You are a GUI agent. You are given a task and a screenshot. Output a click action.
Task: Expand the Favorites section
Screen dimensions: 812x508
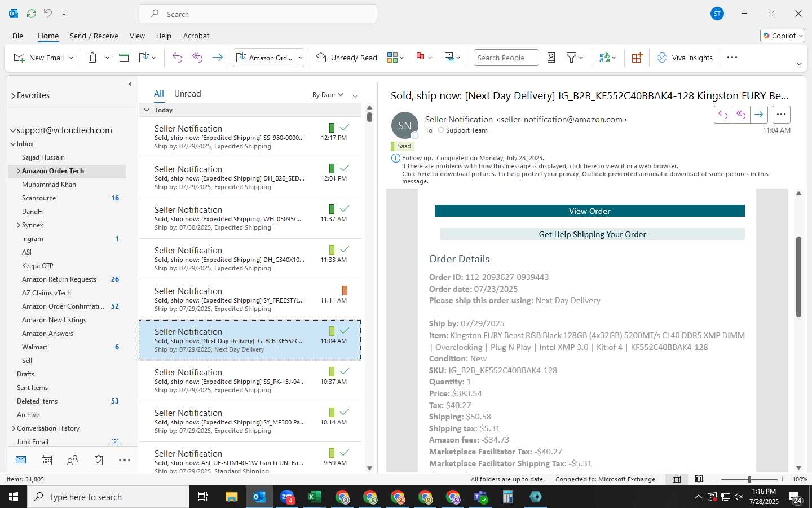point(13,96)
